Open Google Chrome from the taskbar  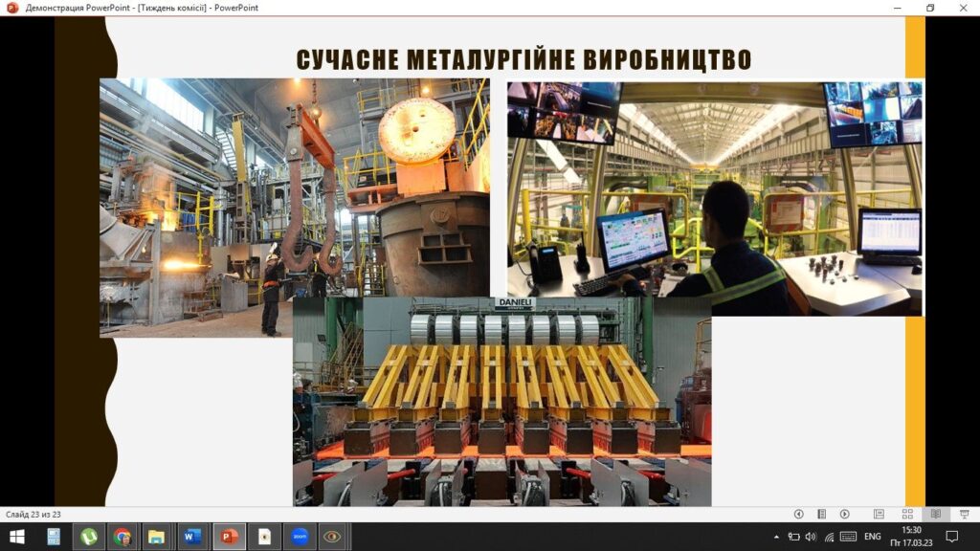(x=122, y=537)
